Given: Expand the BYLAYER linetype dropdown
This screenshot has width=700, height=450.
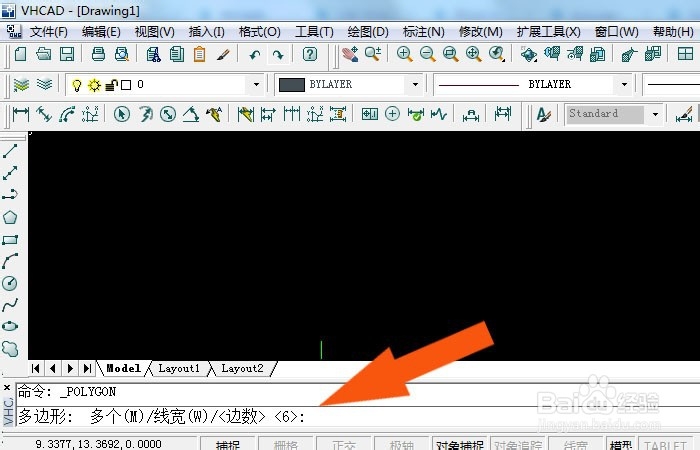Looking at the screenshot, I should pos(624,84).
